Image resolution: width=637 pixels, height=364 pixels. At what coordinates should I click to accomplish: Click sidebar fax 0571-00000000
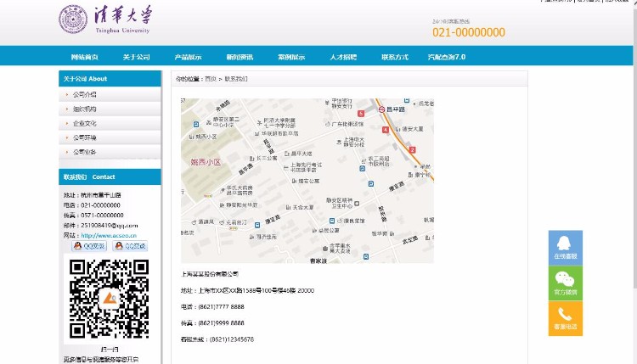point(102,215)
